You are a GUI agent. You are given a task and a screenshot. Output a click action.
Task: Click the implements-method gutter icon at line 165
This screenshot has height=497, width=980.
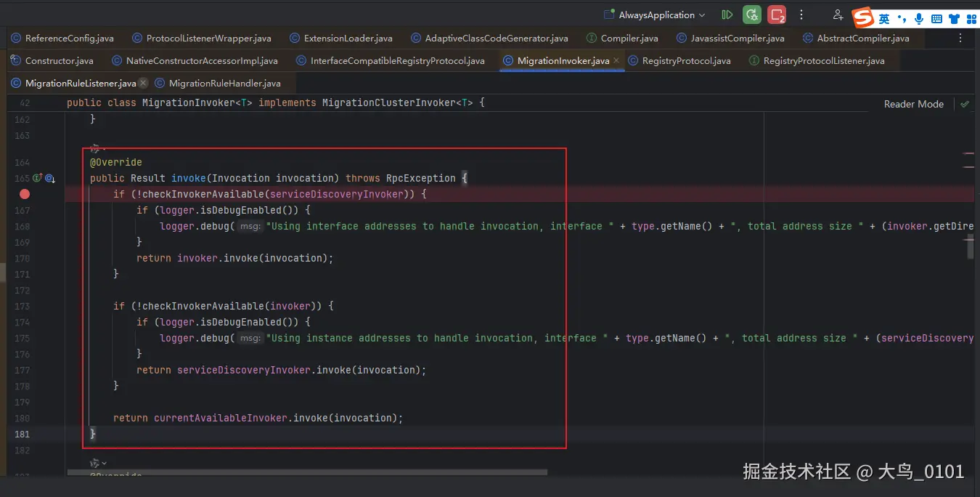[38, 178]
